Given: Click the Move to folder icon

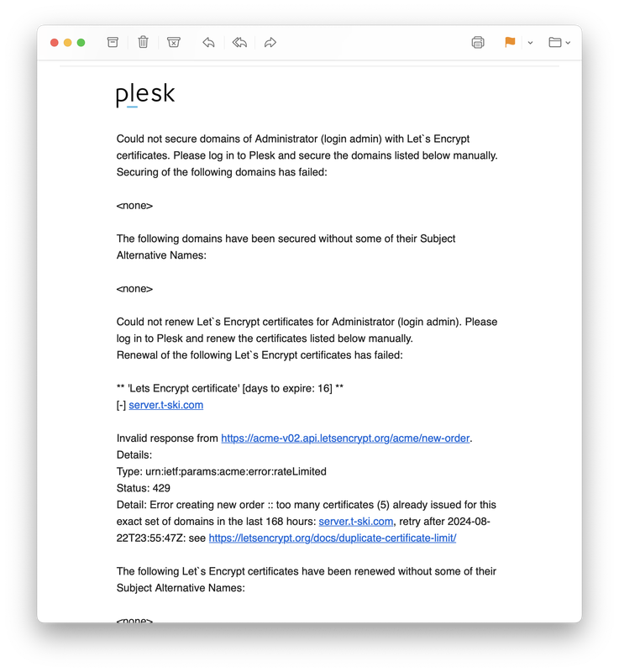Looking at the screenshot, I should [555, 42].
